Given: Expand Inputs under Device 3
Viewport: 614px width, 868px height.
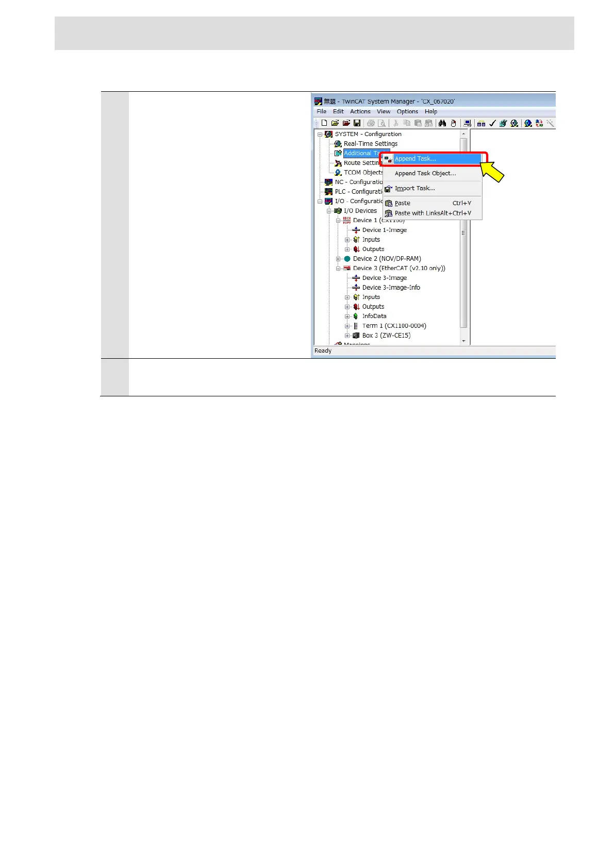Looking at the screenshot, I should [347, 297].
